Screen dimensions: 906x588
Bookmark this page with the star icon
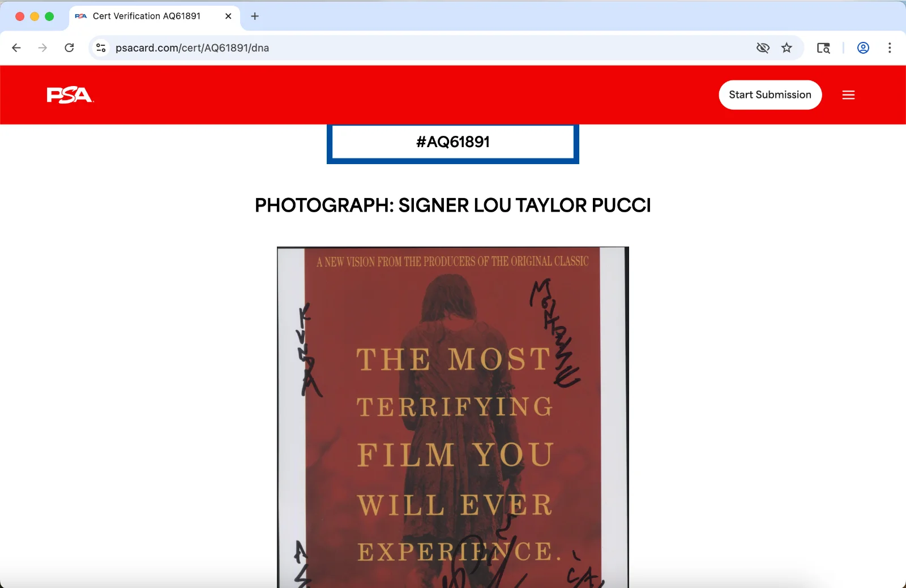pyautogui.click(x=787, y=48)
